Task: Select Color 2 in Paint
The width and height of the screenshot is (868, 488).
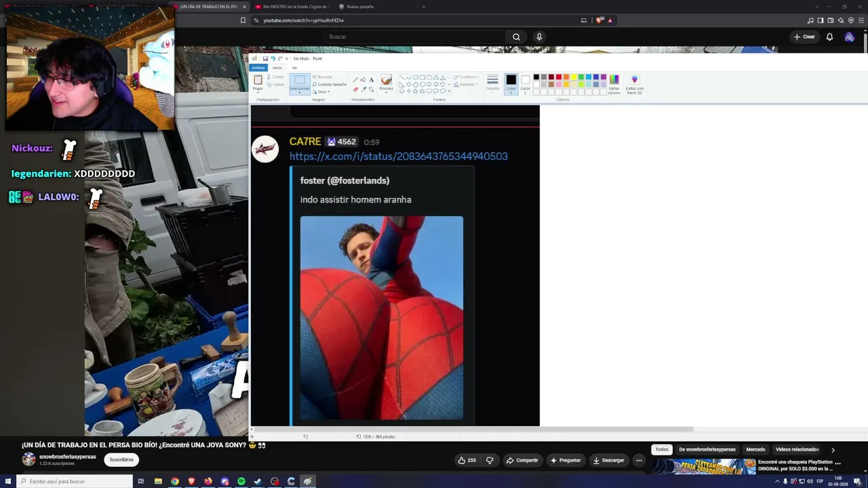Action: pyautogui.click(x=525, y=83)
